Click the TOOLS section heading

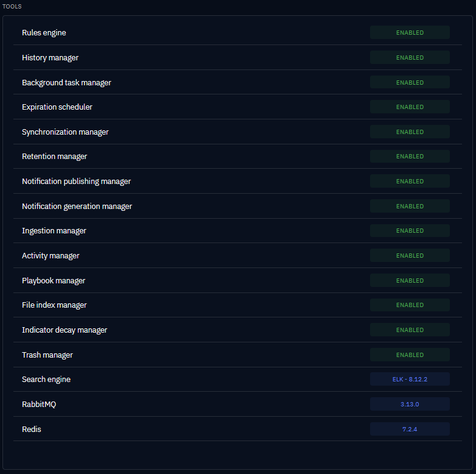[x=12, y=6]
